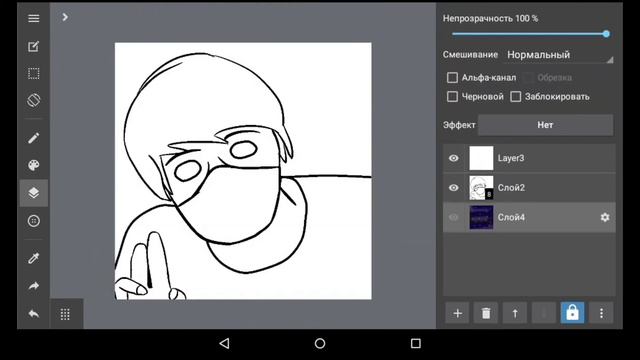The image size is (640, 360).
Task: Tap the Android back button
Action: pos(224,343)
